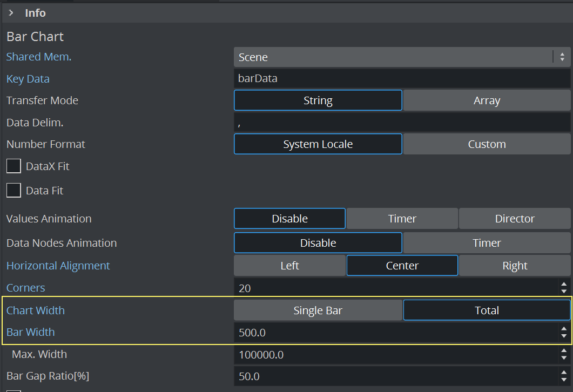Select String transfer mode
The height and width of the screenshot is (392, 573).
[318, 100]
